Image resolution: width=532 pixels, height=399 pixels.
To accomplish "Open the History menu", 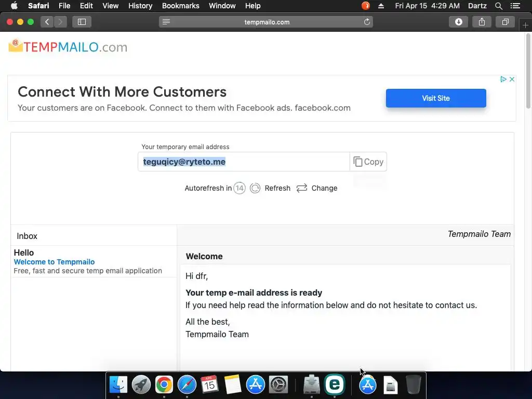I will pyautogui.click(x=140, y=6).
